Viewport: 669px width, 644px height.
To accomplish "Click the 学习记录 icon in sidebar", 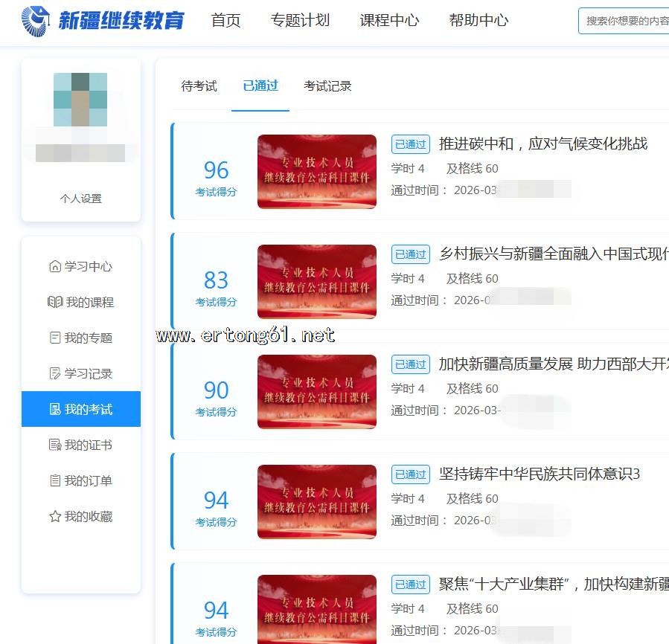I will [x=54, y=373].
